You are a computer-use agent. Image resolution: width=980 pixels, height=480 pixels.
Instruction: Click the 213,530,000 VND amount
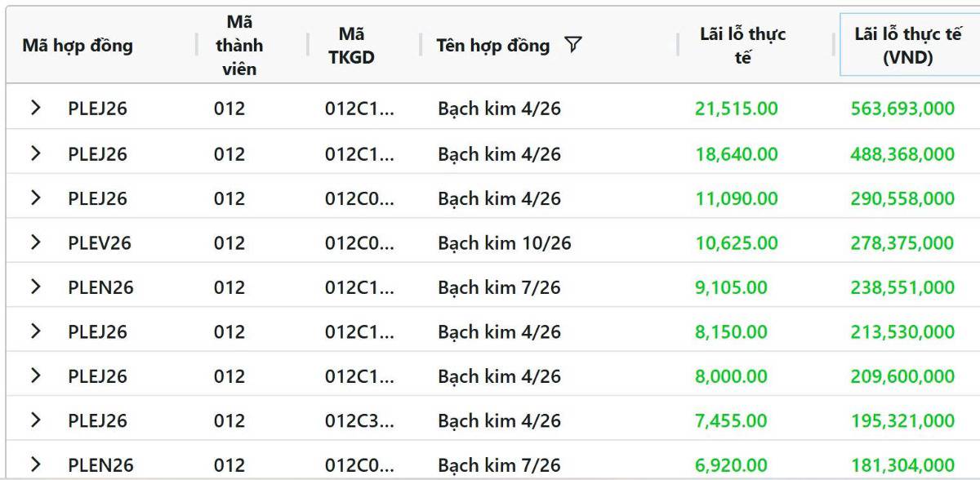pyautogui.click(x=902, y=331)
